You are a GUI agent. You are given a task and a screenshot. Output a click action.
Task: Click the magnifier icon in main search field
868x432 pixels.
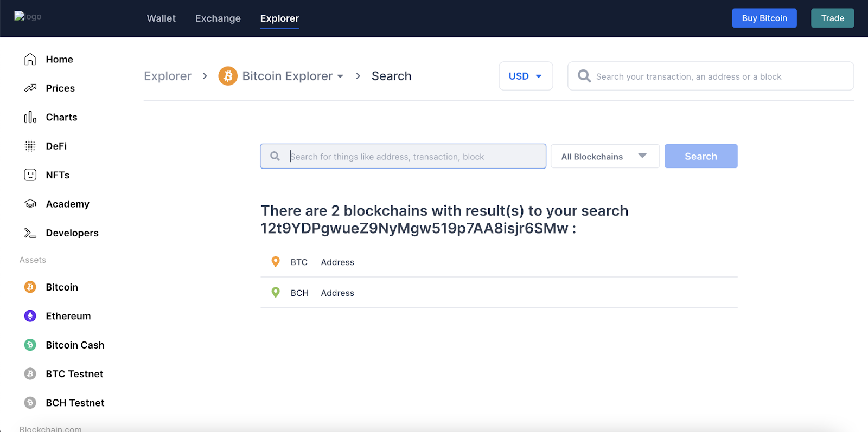(275, 156)
